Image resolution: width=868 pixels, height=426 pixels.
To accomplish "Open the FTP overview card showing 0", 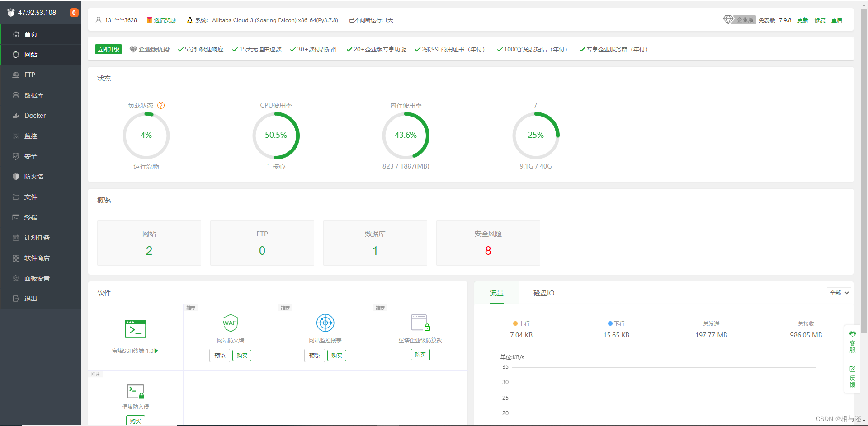I will pos(262,243).
